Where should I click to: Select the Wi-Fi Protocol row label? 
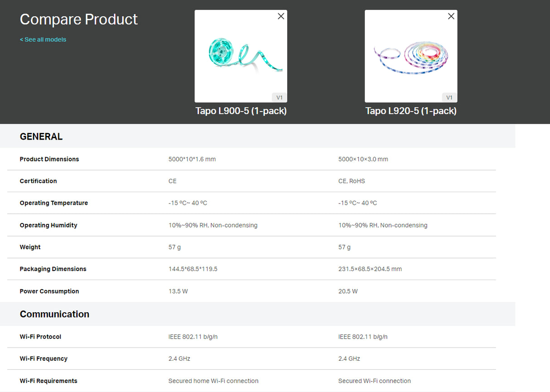(x=40, y=337)
